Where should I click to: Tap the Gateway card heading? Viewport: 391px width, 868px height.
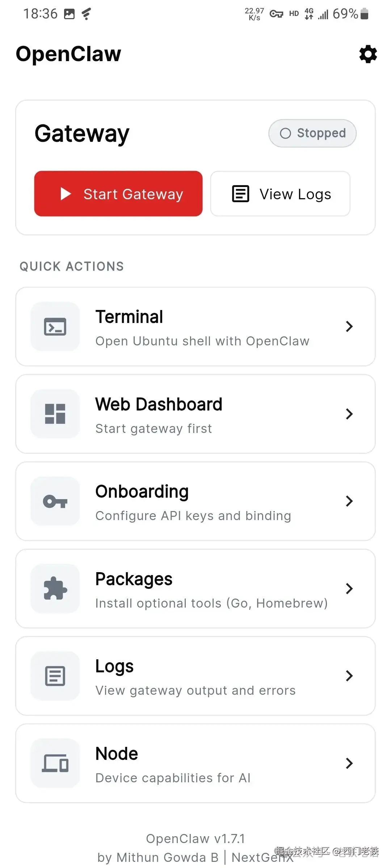tap(82, 133)
